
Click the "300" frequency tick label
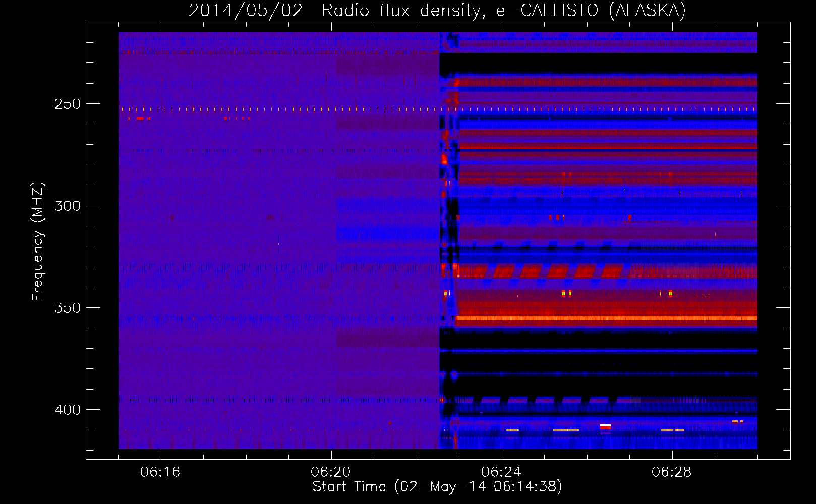(68, 206)
